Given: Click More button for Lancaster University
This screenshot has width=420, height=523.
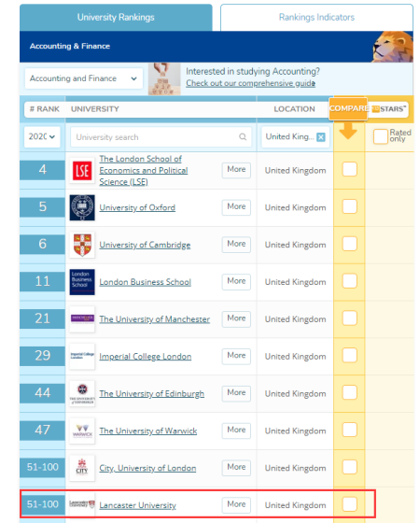Looking at the screenshot, I should tap(236, 504).
